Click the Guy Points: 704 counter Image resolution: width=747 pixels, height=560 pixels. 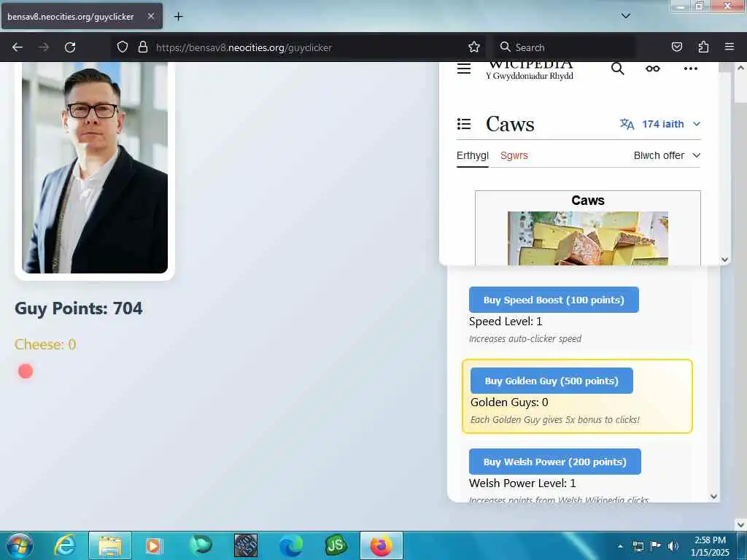pos(79,308)
